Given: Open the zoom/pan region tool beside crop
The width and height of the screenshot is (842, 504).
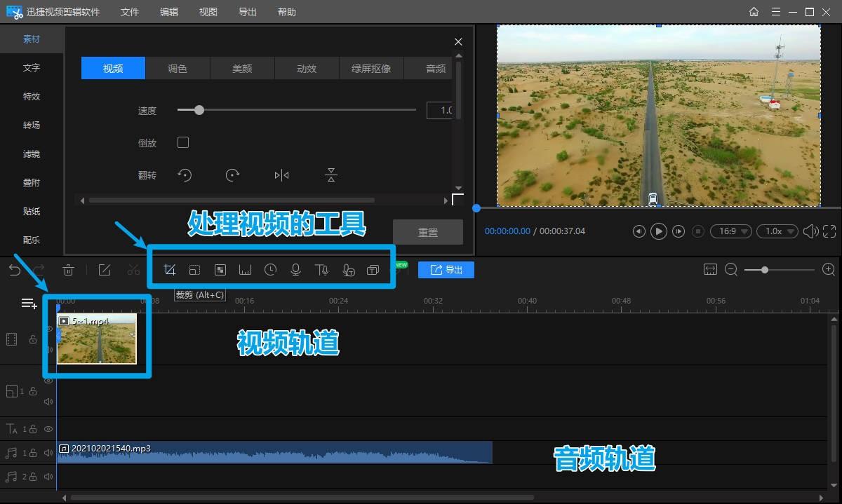Looking at the screenshot, I should tap(194, 270).
